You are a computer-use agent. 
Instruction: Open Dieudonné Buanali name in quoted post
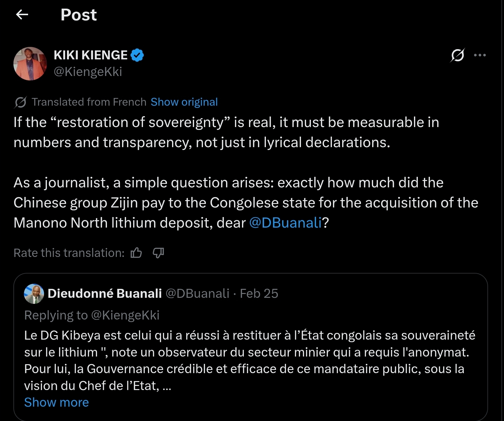(105, 293)
